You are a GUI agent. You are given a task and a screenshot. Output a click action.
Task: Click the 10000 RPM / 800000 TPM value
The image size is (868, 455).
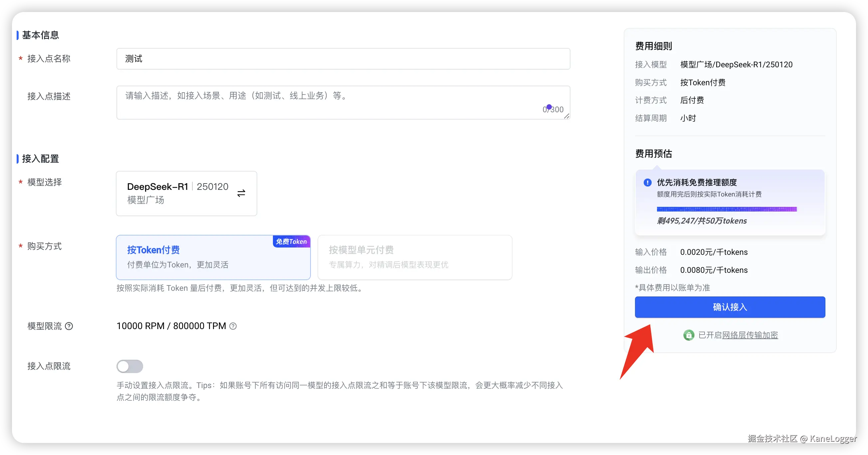tap(171, 326)
